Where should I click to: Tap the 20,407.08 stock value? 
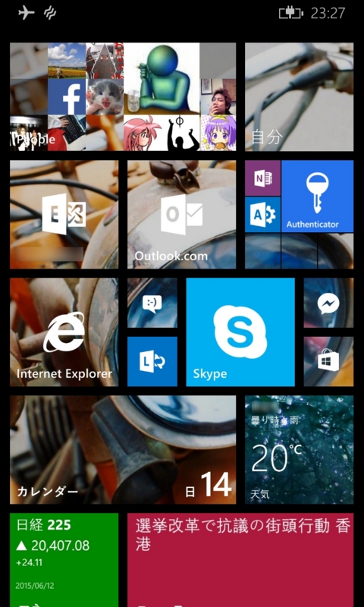coord(60,546)
